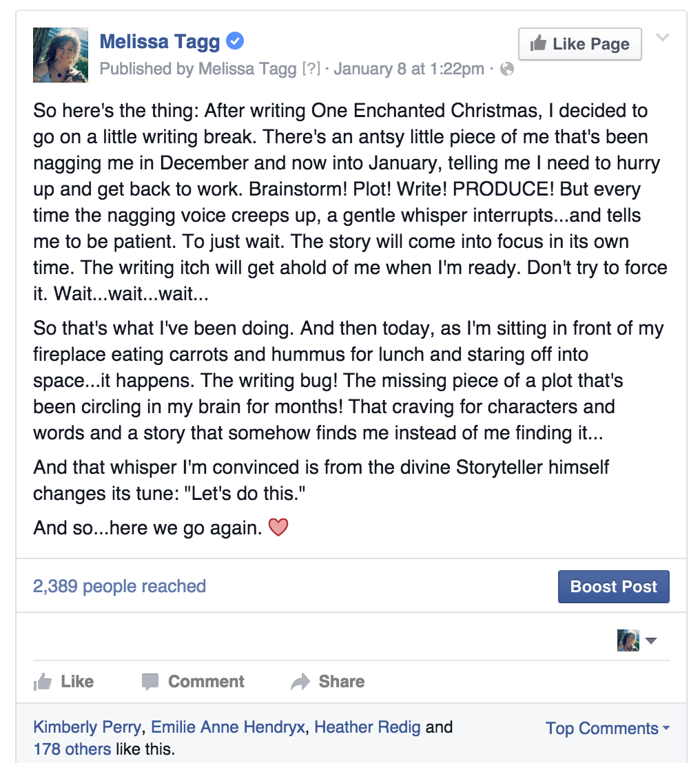This screenshot has height=763, width=700.
Task: Click the January 8 at 1:22pm timestamp
Action: [409, 69]
